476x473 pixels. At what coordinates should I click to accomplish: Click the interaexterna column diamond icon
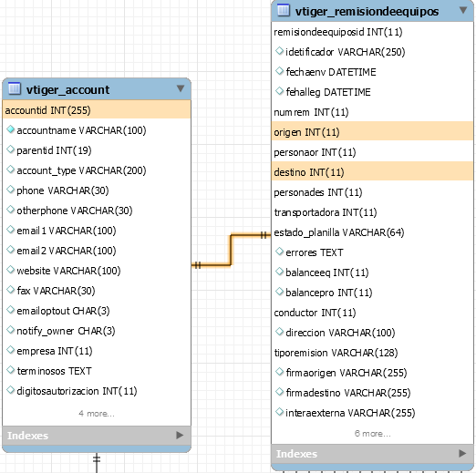[279, 412]
